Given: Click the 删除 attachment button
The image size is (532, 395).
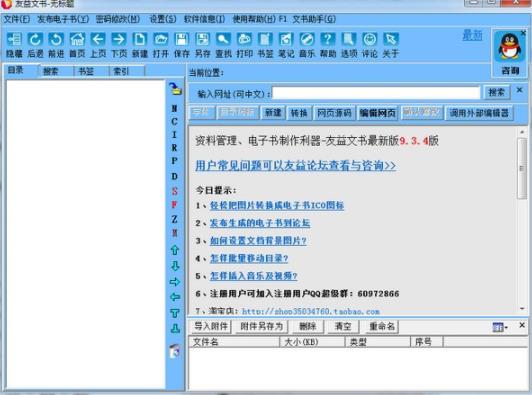Looking at the screenshot, I should click(308, 326).
